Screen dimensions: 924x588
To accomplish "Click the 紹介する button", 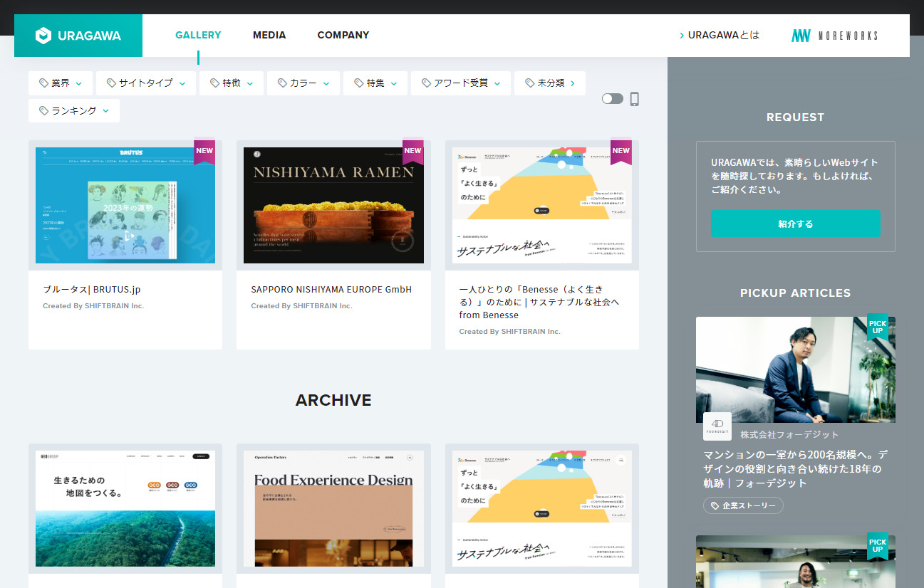I will pos(795,224).
